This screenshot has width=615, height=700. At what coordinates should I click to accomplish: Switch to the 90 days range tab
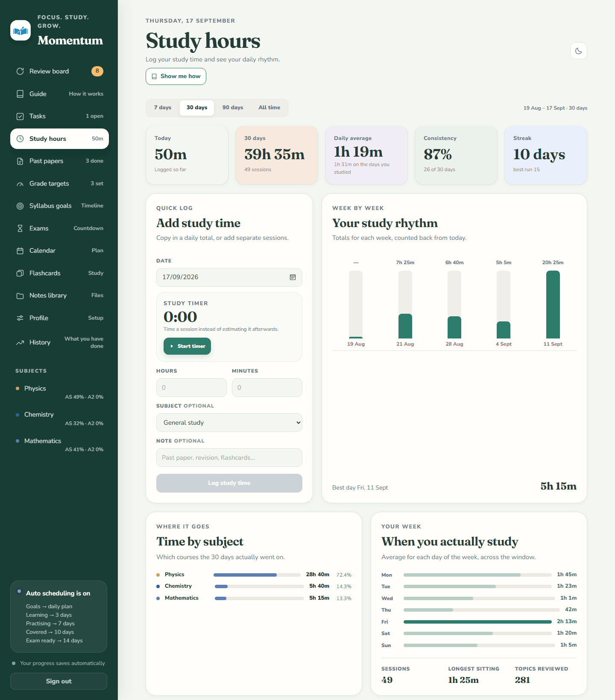(x=233, y=108)
